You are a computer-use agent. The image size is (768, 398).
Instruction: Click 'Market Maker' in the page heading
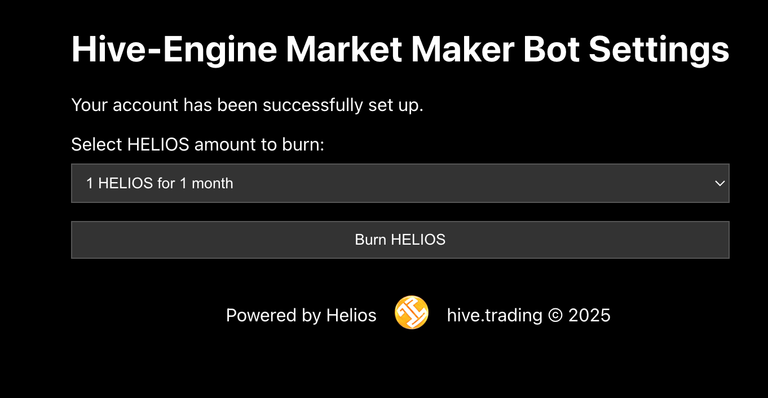(x=400, y=49)
